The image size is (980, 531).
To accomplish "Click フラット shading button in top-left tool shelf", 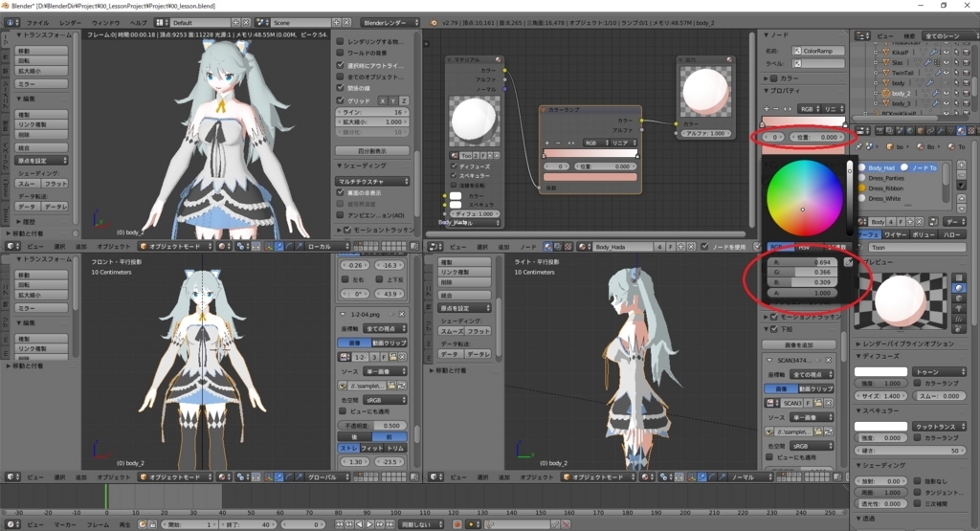I will (55, 184).
